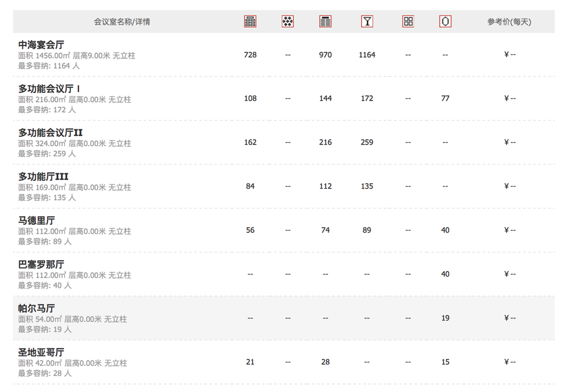Click the cocktail glass reception icon
The height and width of the screenshot is (392, 567).
[x=367, y=22]
